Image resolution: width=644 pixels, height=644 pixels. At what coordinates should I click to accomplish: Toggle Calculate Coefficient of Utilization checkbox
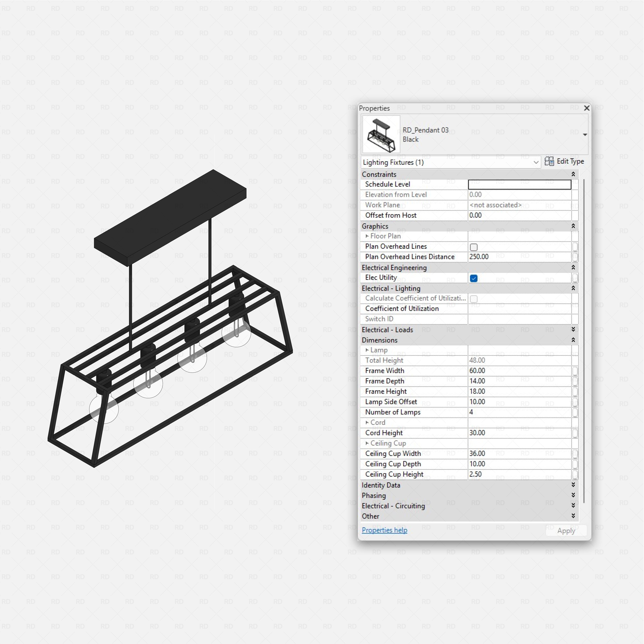474,299
